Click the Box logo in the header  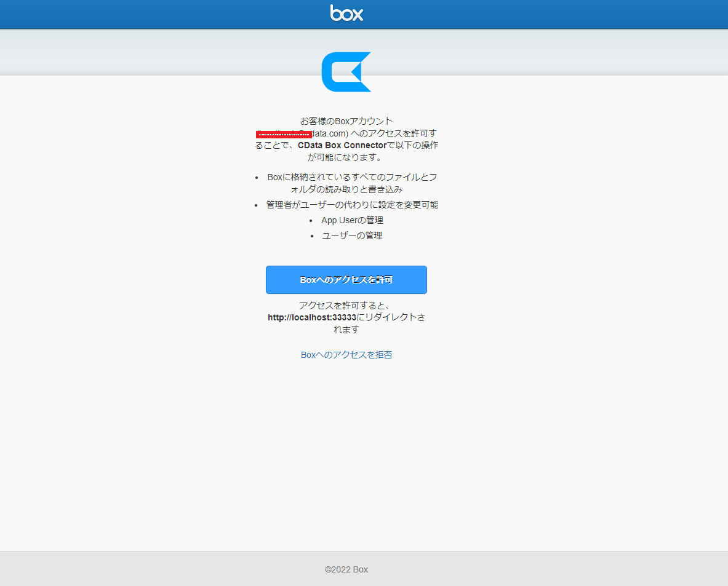[x=346, y=14]
